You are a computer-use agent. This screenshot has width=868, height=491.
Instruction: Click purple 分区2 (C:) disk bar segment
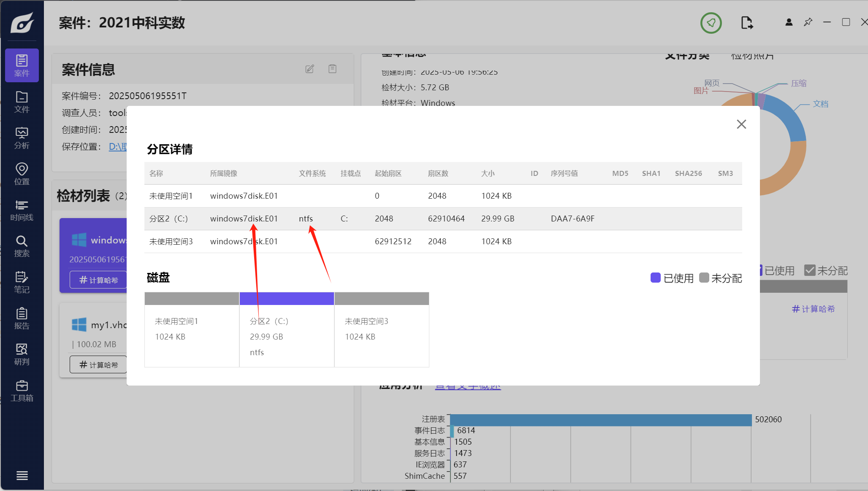[x=287, y=299]
